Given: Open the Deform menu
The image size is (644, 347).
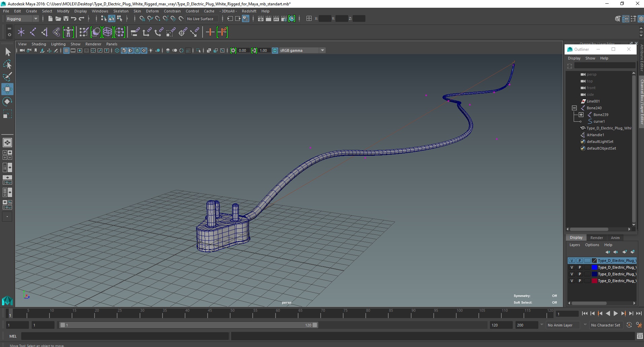Looking at the screenshot, I should (152, 11).
